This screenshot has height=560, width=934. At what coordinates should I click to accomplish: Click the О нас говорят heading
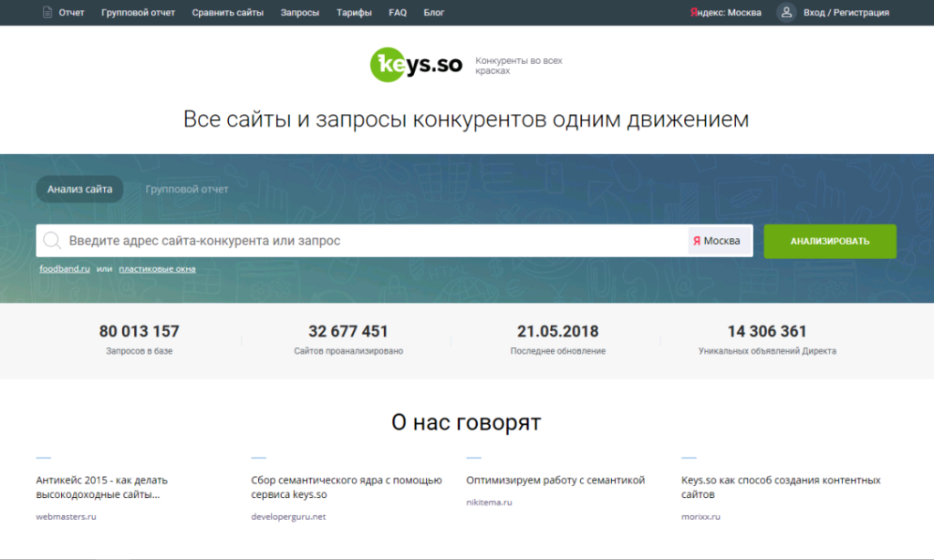click(x=466, y=422)
